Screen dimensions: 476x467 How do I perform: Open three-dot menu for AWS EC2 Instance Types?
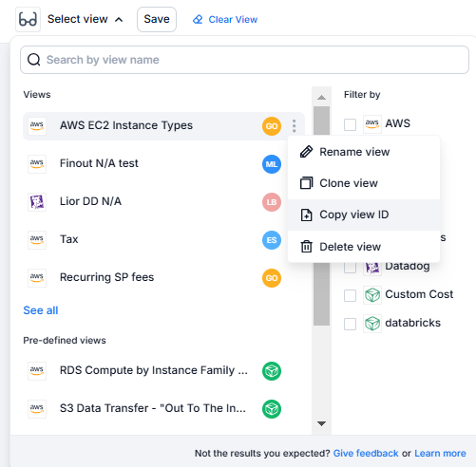point(295,126)
